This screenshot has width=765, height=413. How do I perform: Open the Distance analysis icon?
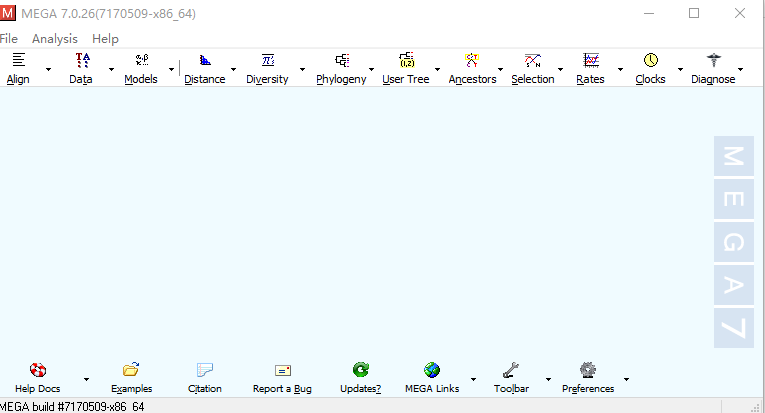[205, 60]
